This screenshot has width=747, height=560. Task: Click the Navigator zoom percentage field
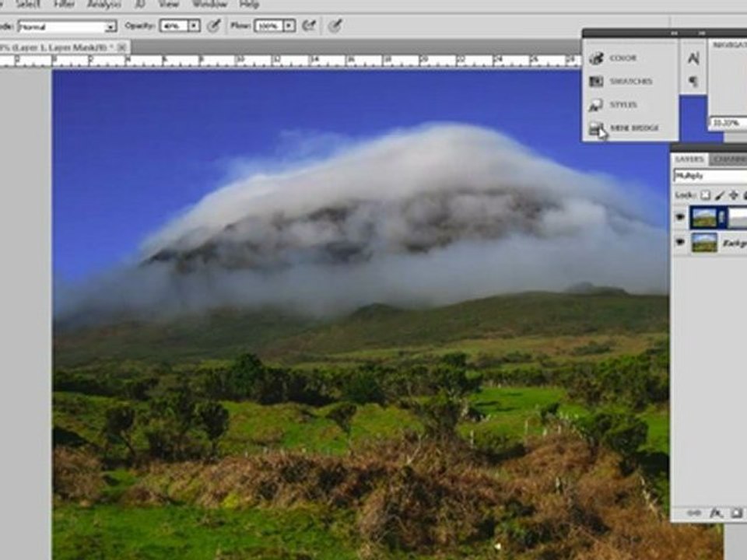point(728,123)
